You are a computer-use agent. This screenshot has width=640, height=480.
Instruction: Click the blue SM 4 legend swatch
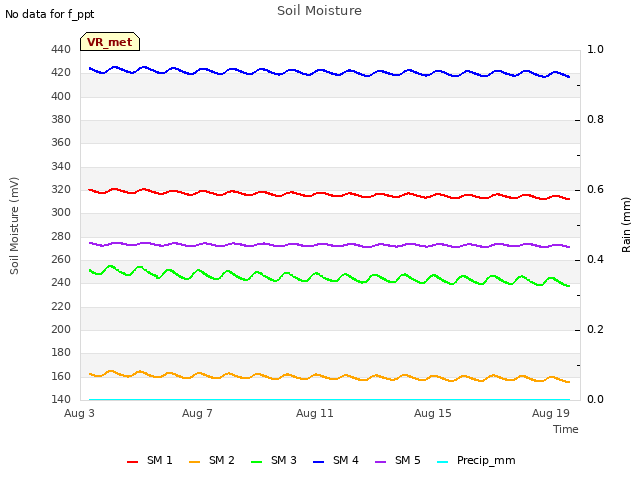point(319,462)
